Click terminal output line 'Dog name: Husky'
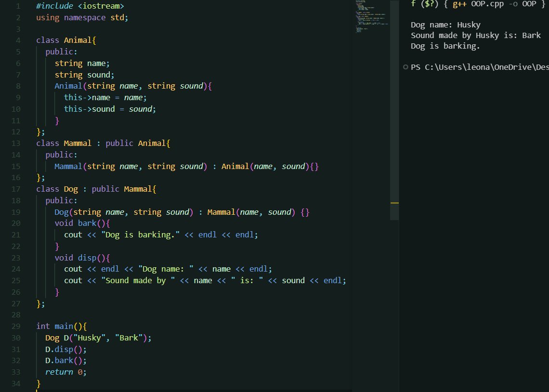 click(x=445, y=25)
